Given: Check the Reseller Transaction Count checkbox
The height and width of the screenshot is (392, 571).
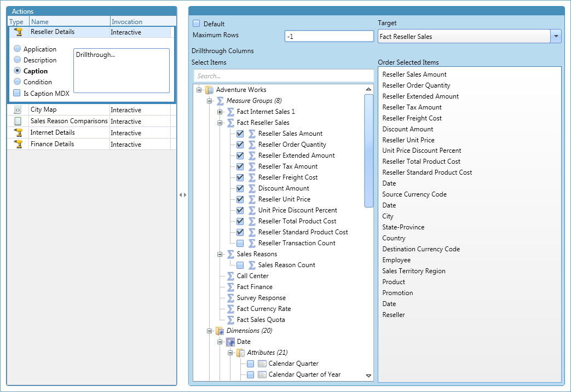Looking at the screenshot, I should click(240, 243).
